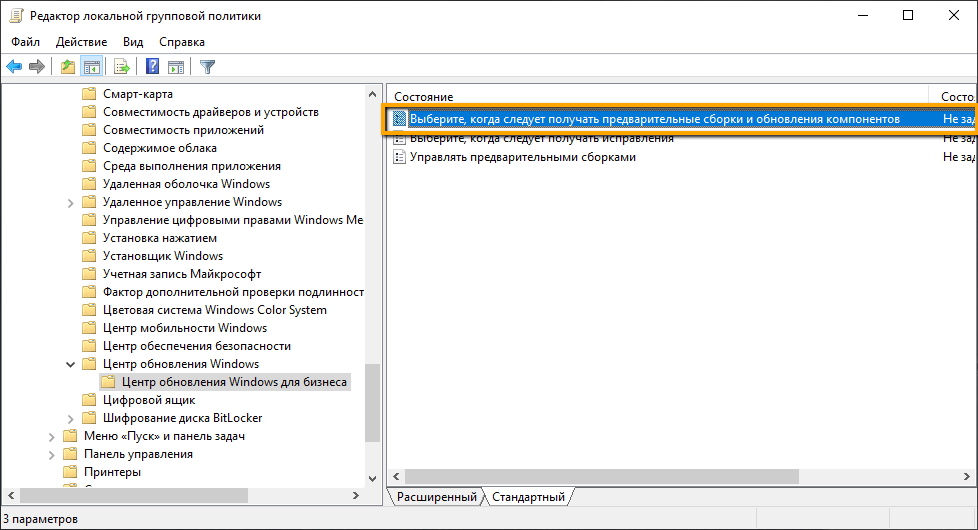Image resolution: width=978 pixels, height=530 pixels.
Task: Select Цветовая система Windows Color System
Action: [x=215, y=310]
